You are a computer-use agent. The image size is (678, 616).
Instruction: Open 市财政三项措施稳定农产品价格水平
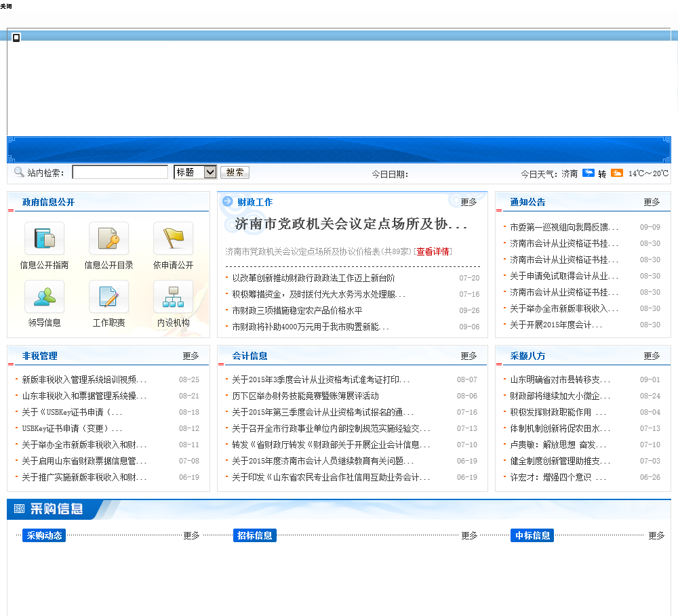[x=297, y=310]
